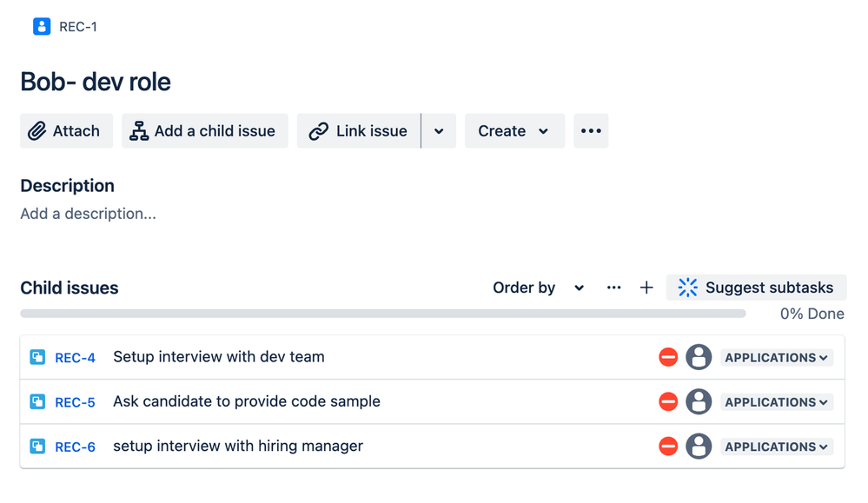
Task: Click the plus icon to add child issue
Action: pyautogui.click(x=646, y=288)
